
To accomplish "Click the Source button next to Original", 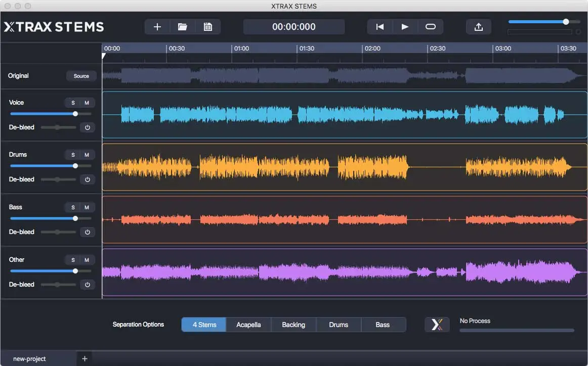I will [x=81, y=76].
